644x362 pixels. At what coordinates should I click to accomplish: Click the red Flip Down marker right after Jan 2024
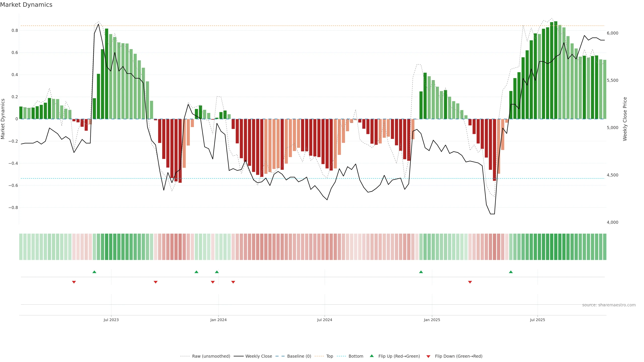pyautogui.click(x=233, y=282)
